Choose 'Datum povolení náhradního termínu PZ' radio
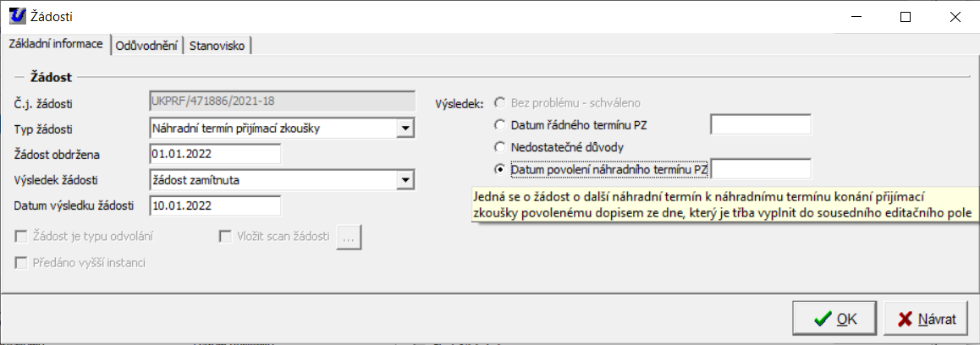 499,169
